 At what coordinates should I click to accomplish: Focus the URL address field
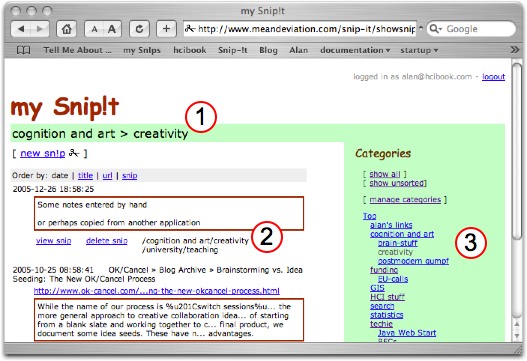tap(300, 29)
